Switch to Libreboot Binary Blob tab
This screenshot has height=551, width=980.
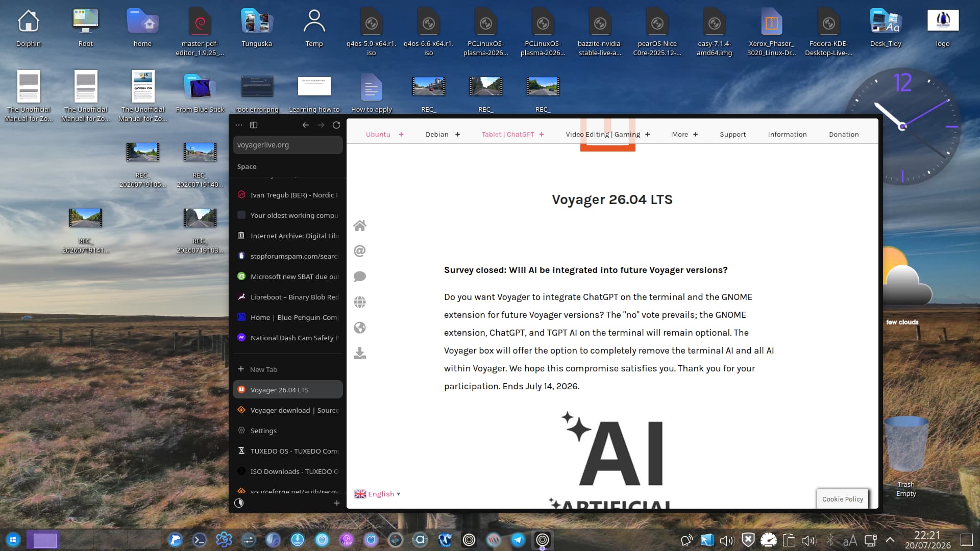point(288,297)
